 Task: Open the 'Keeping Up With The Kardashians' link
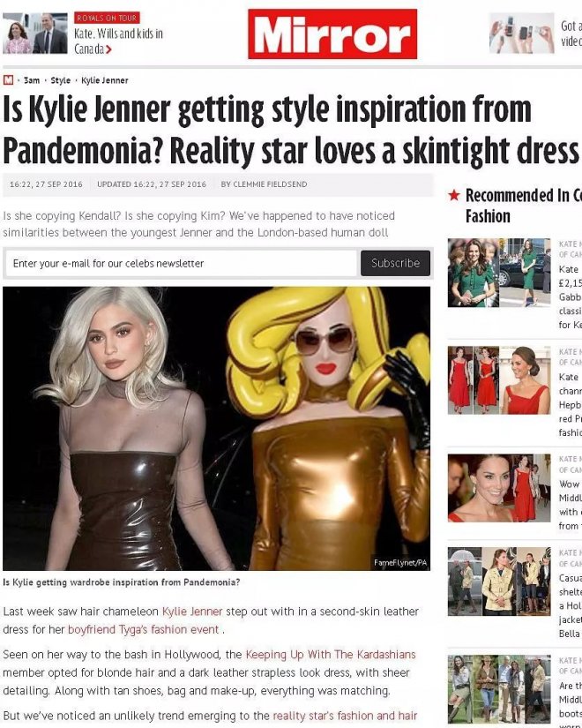[x=331, y=654]
